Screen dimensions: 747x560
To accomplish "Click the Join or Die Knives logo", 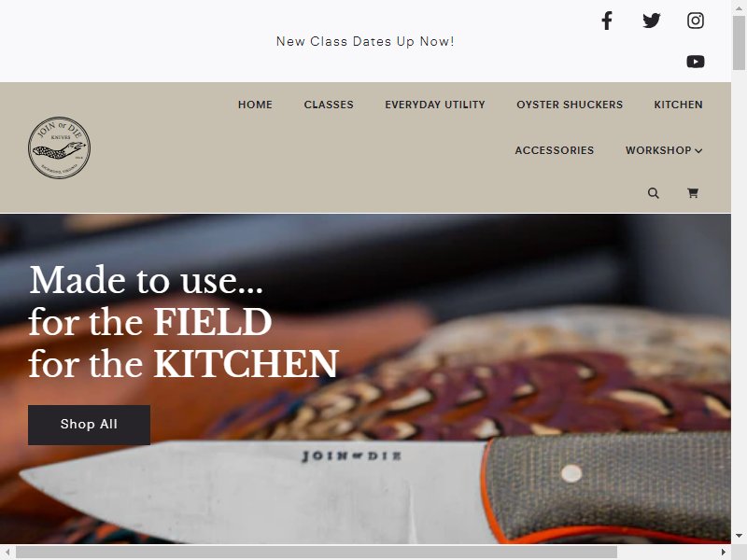I will coord(59,147).
